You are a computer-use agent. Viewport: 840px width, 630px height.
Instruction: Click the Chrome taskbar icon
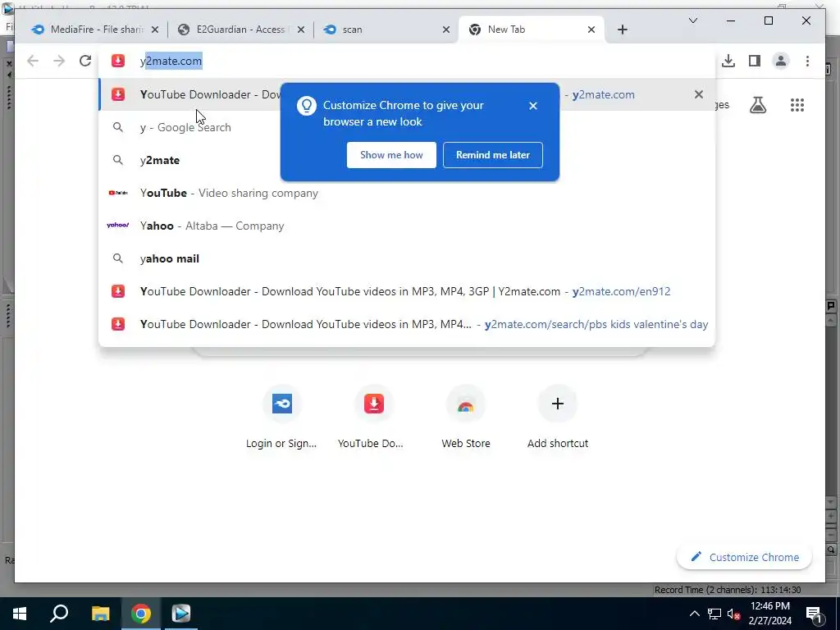141,614
